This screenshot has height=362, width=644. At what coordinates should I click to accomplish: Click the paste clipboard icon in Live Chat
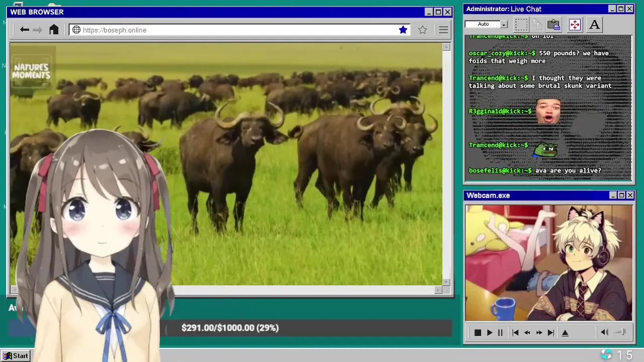554,24
